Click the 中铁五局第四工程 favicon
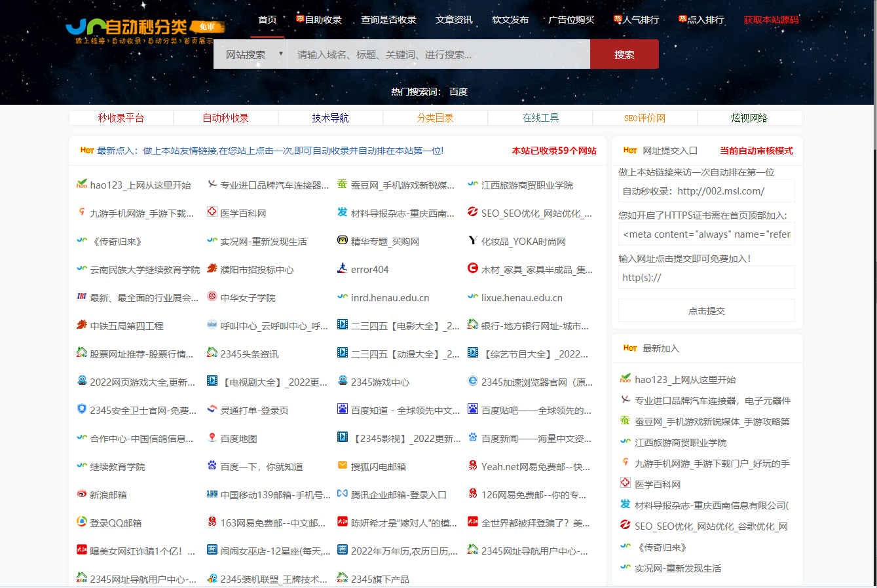Viewport: 877px width, 588px height. coord(82,325)
